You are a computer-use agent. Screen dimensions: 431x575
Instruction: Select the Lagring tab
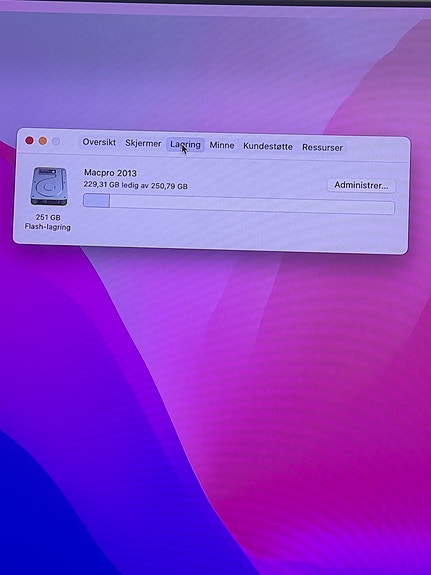(x=185, y=144)
